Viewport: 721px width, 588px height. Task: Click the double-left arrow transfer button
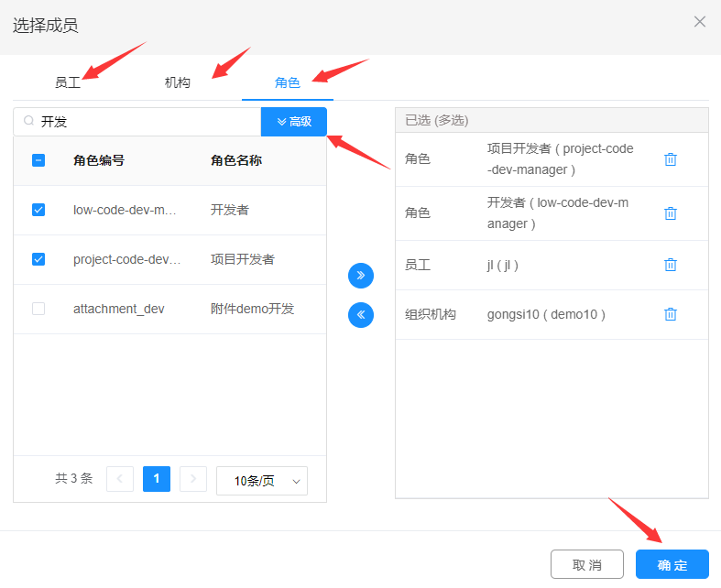(x=361, y=315)
